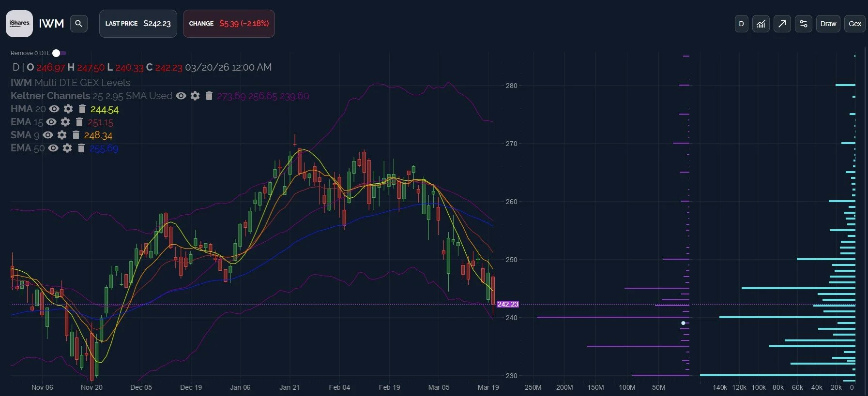Open the chart settings sliders icon
Screen dimensions: 868x396
point(804,24)
